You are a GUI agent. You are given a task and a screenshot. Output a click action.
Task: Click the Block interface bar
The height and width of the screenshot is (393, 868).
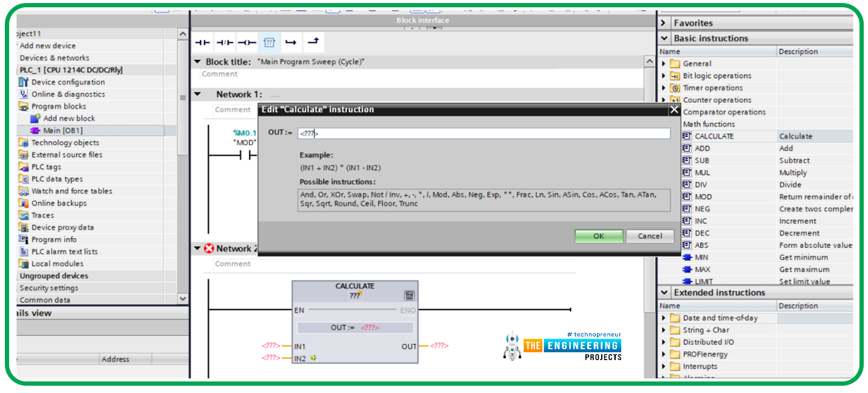click(423, 21)
